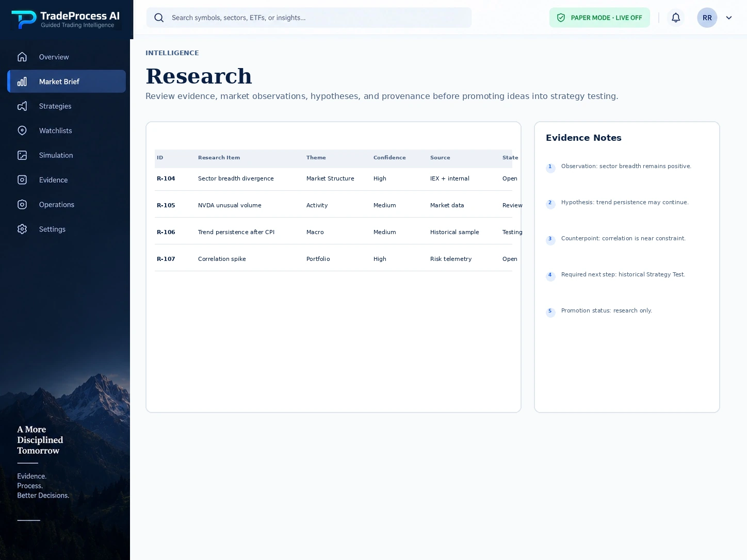The height and width of the screenshot is (560, 747).
Task: Click the Evidence Notes heading
Action: 583,138
